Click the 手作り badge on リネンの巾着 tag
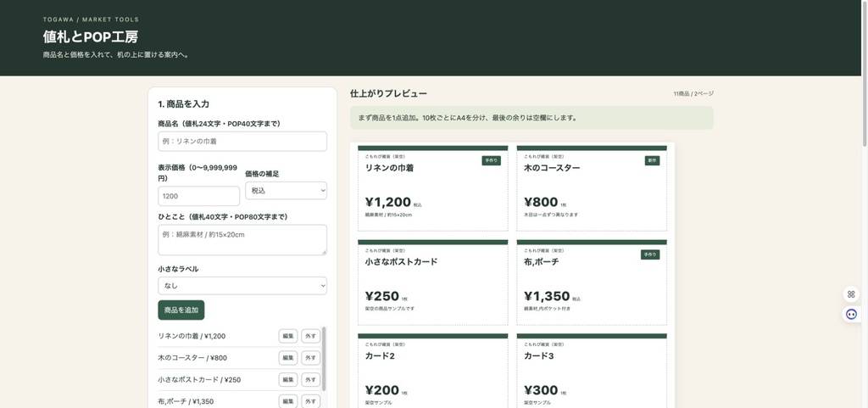The image size is (868, 408). 491,160
